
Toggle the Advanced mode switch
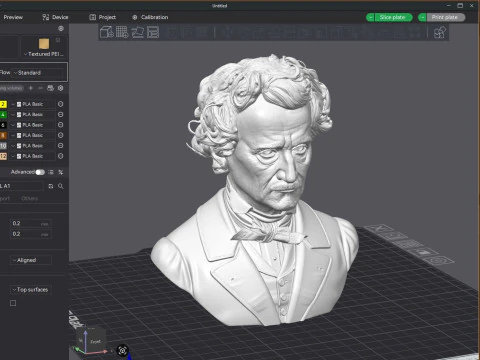(x=40, y=172)
